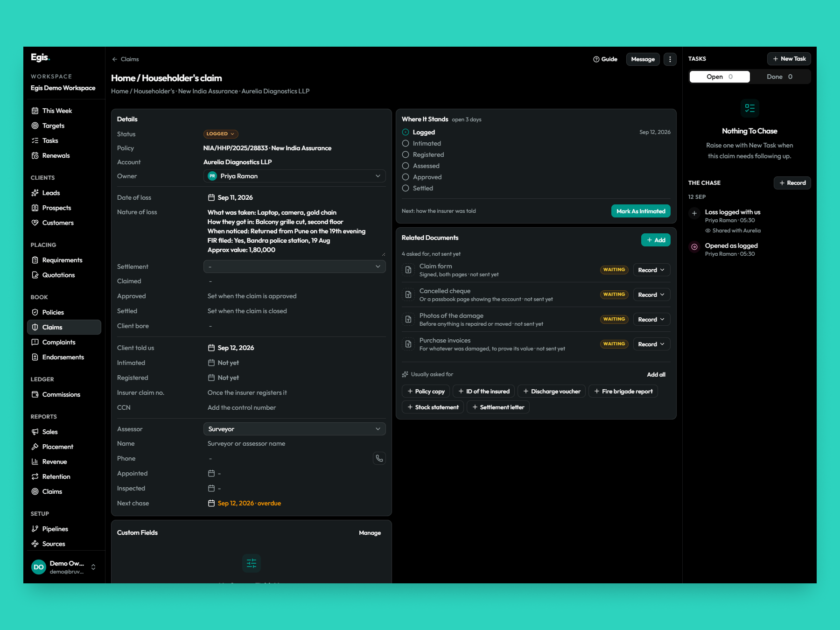The width and height of the screenshot is (840, 630).
Task: Open Policies in the sidebar
Action: pyautogui.click(x=64, y=312)
